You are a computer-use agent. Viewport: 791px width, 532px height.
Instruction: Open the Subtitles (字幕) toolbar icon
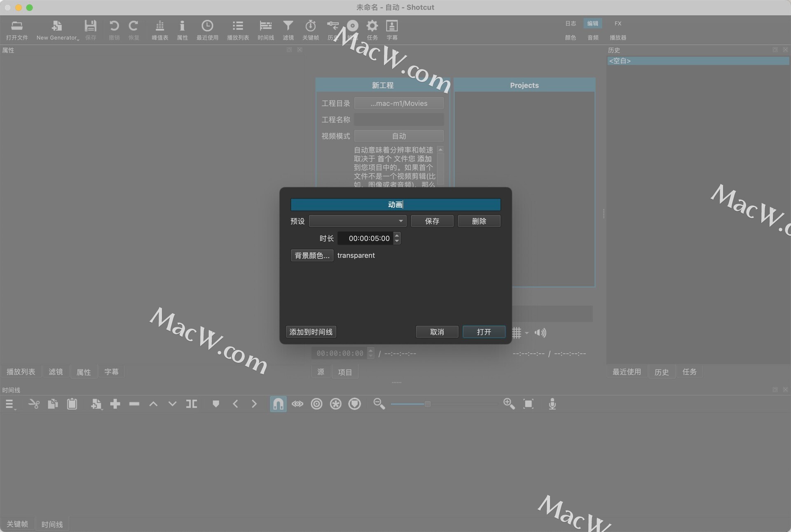click(x=392, y=30)
